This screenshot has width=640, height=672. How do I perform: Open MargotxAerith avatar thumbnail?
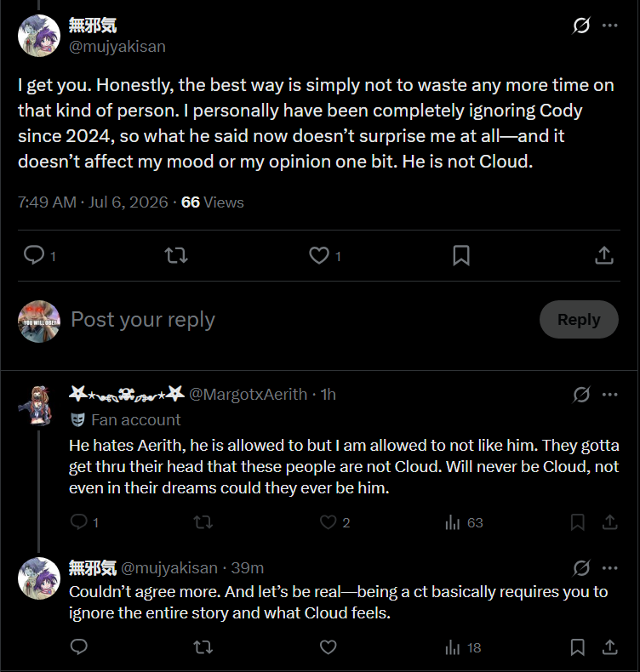(x=37, y=406)
